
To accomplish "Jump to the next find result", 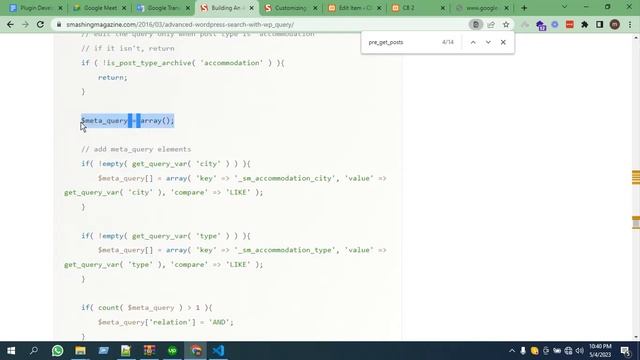I will pyautogui.click(x=488, y=42).
